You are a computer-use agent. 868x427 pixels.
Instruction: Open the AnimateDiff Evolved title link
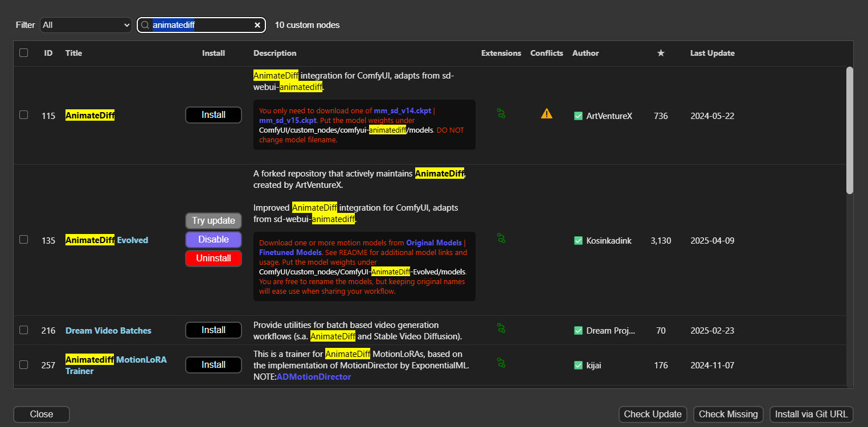pyautogui.click(x=107, y=240)
